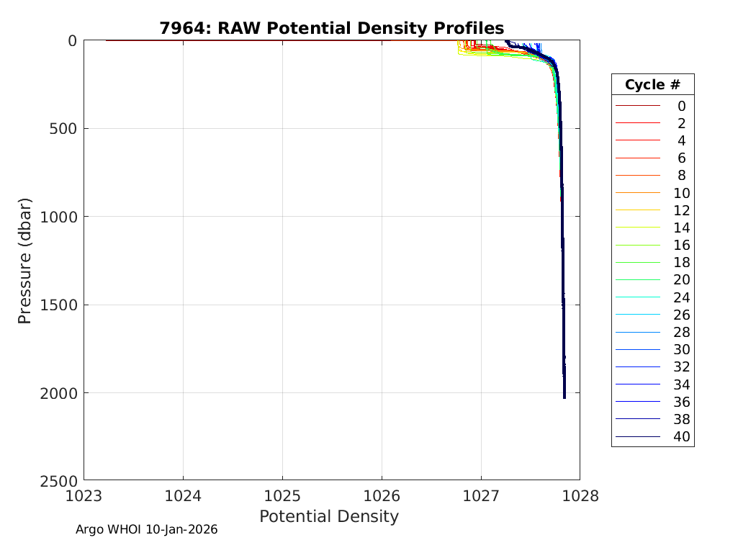
Task: Select the 1028 tick label on the x-axis
Action: pyautogui.click(x=580, y=496)
